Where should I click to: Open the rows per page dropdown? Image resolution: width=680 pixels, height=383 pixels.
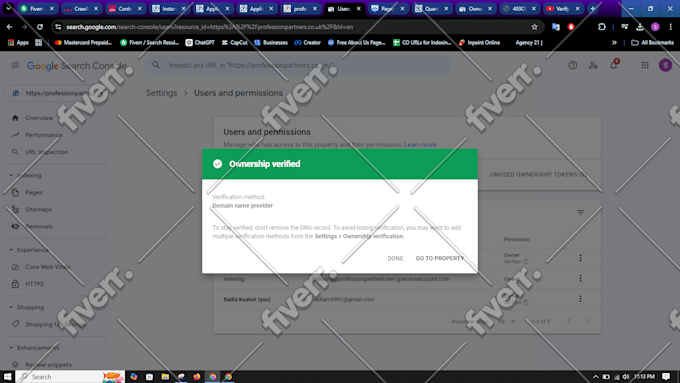click(x=507, y=321)
